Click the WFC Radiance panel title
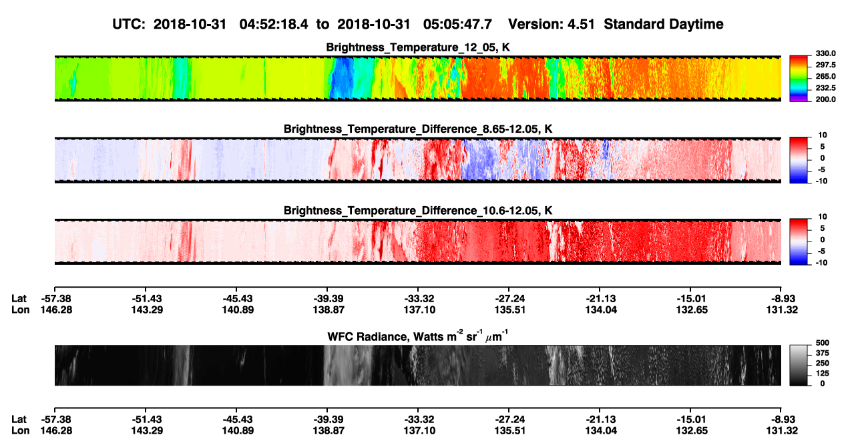 tap(418, 336)
